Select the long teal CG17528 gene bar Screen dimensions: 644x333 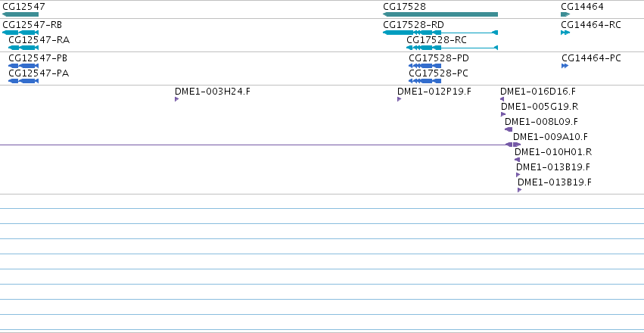point(440,14)
